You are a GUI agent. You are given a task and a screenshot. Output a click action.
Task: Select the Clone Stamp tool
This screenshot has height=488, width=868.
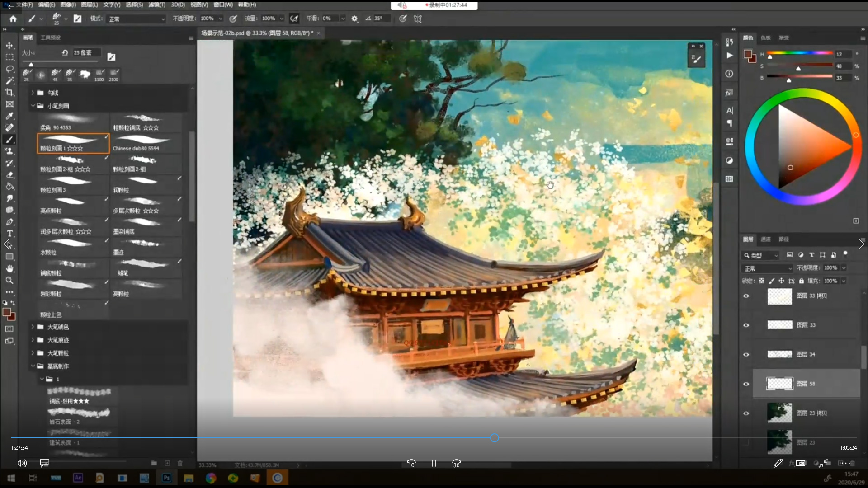[x=9, y=151]
